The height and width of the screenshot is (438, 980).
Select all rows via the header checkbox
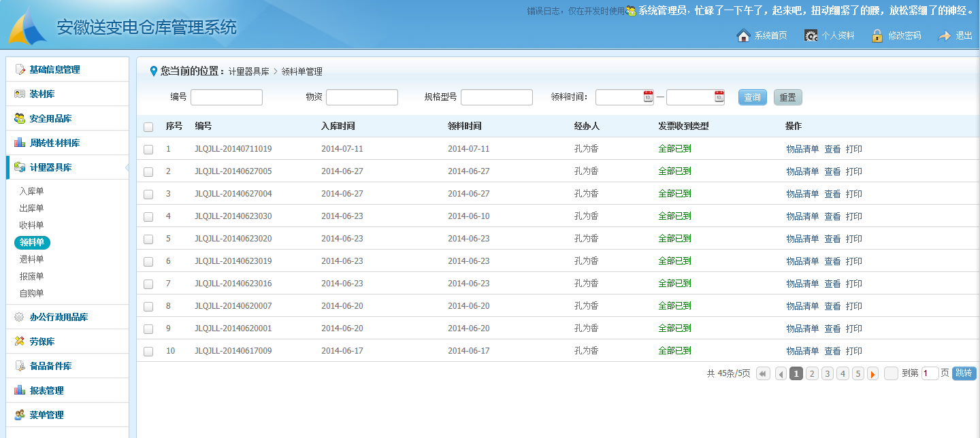pyautogui.click(x=148, y=127)
